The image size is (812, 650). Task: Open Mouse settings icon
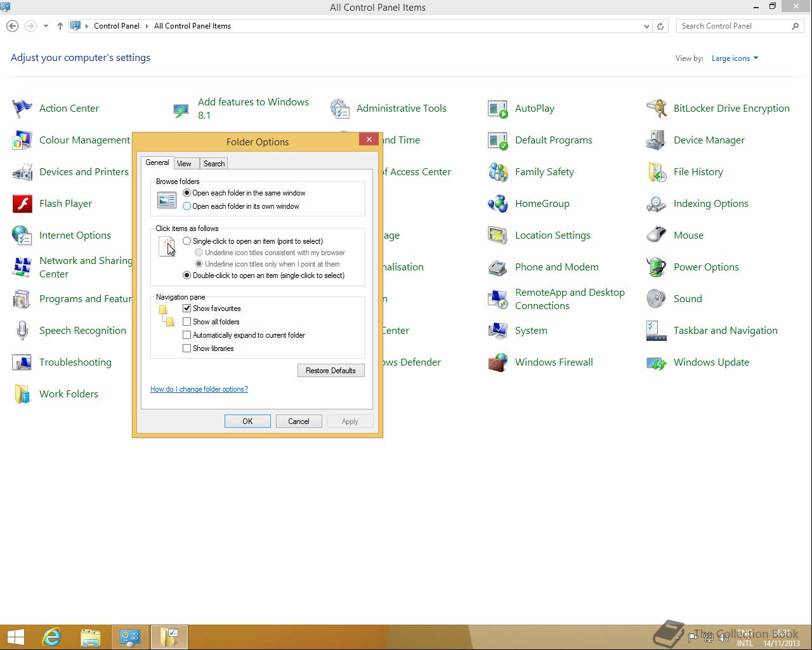(657, 235)
